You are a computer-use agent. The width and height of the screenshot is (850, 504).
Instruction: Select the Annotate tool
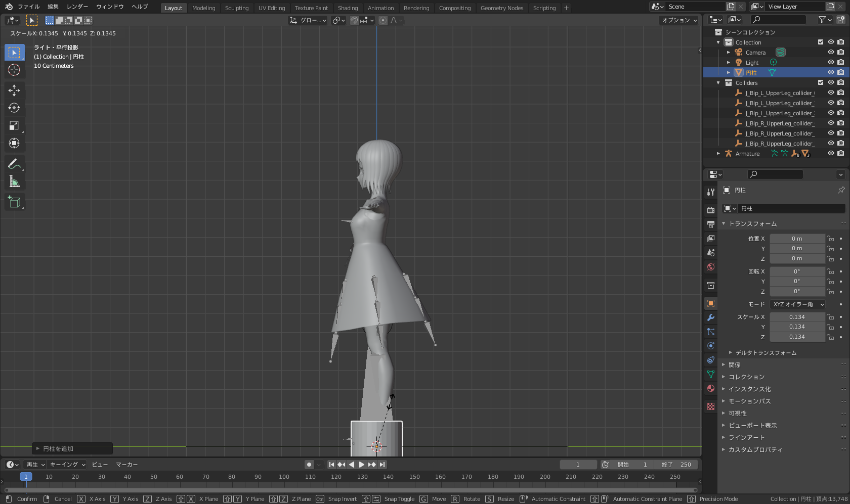tap(14, 164)
